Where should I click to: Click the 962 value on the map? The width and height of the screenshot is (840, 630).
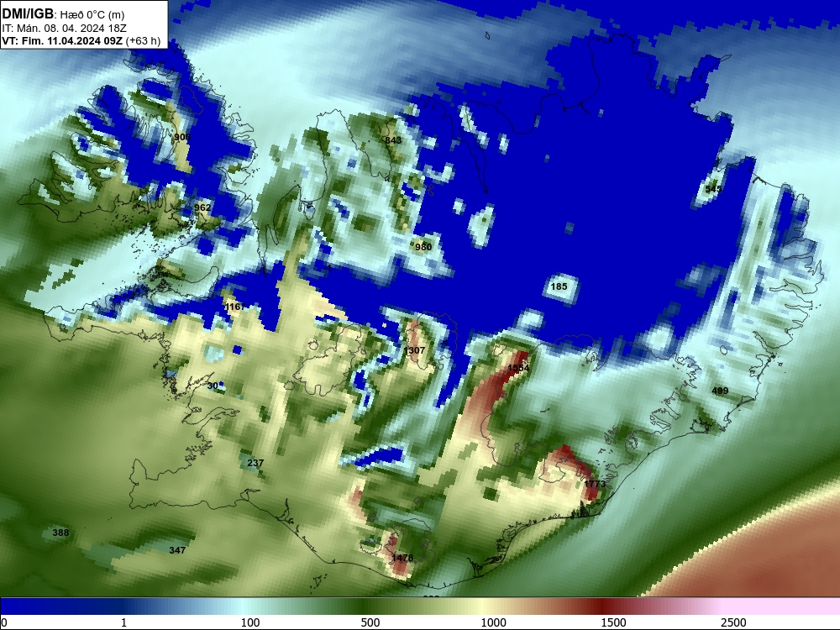(x=202, y=207)
